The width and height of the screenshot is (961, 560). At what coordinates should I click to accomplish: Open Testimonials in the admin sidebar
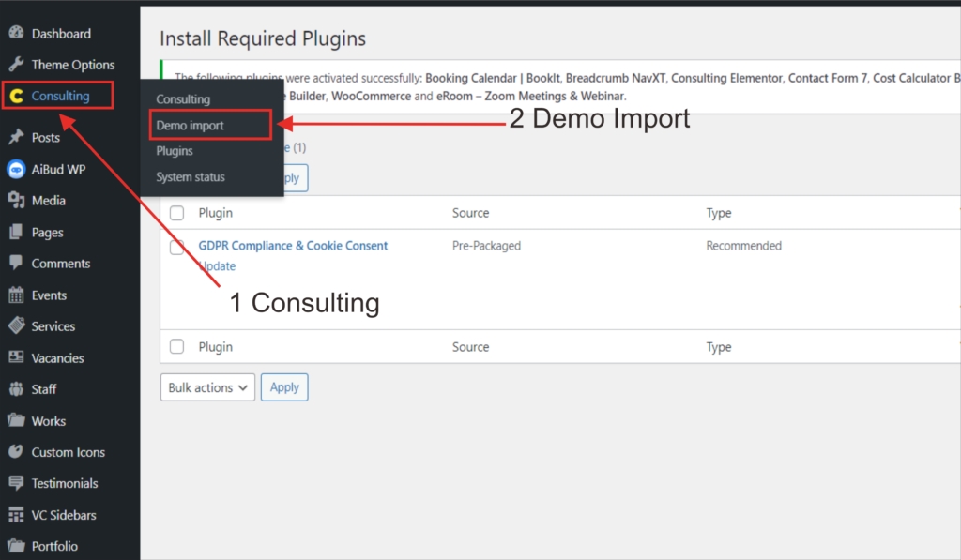pos(64,484)
